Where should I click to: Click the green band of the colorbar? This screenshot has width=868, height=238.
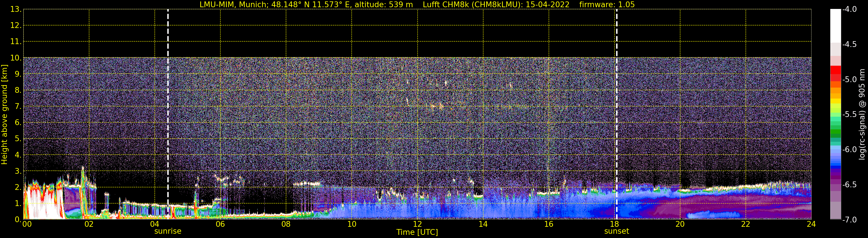pos(836,131)
